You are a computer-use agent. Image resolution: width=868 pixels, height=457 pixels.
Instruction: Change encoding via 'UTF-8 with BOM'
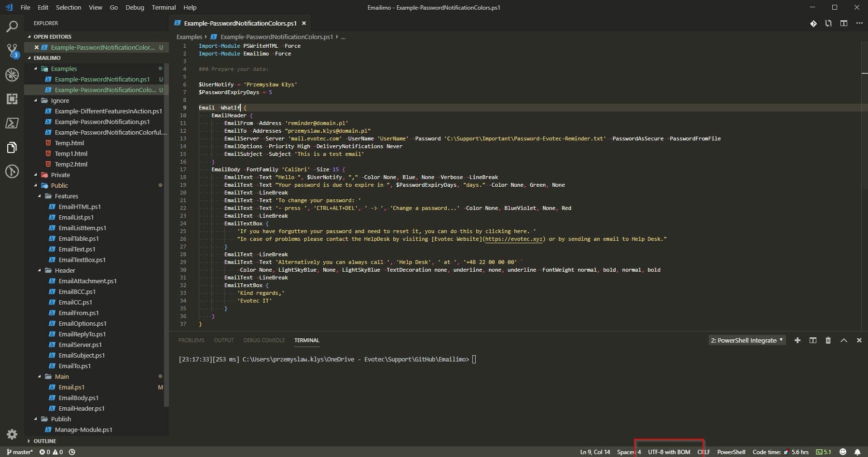coord(670,452)
